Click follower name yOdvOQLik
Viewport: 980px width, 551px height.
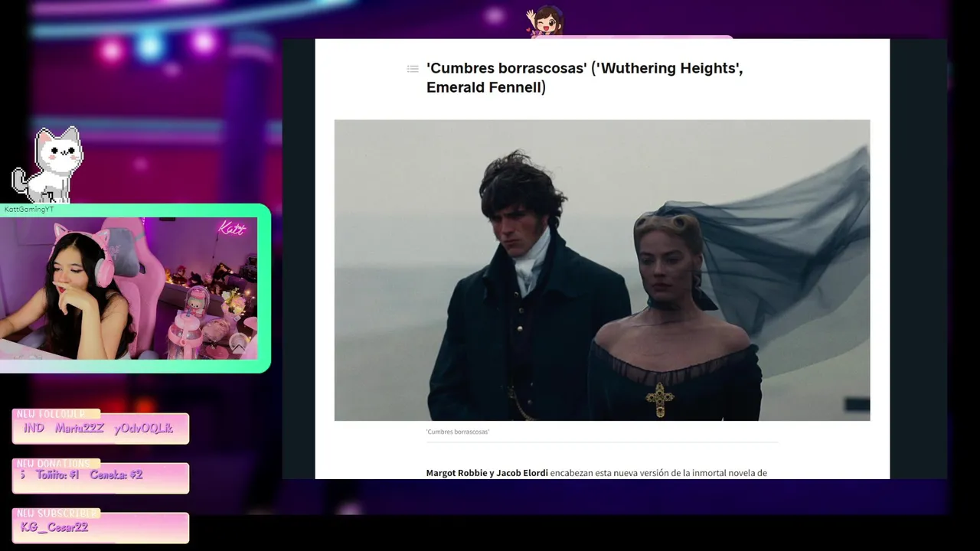(x=143, y=429)
